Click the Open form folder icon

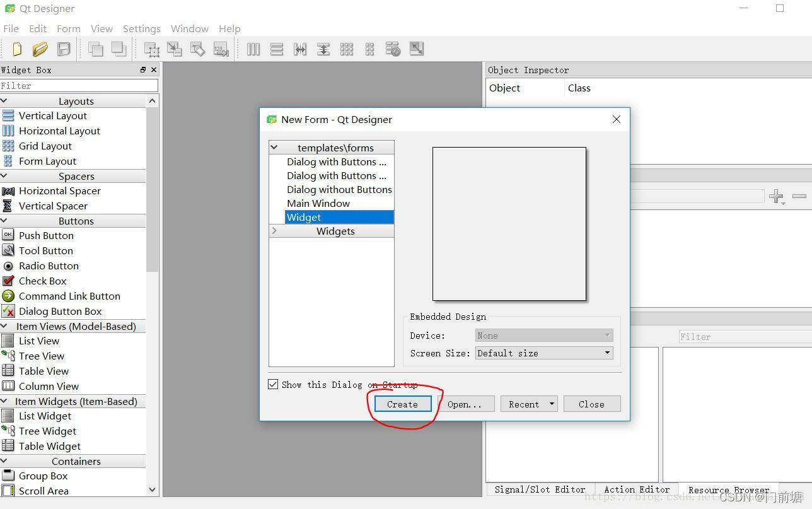[x=40, y=49]
